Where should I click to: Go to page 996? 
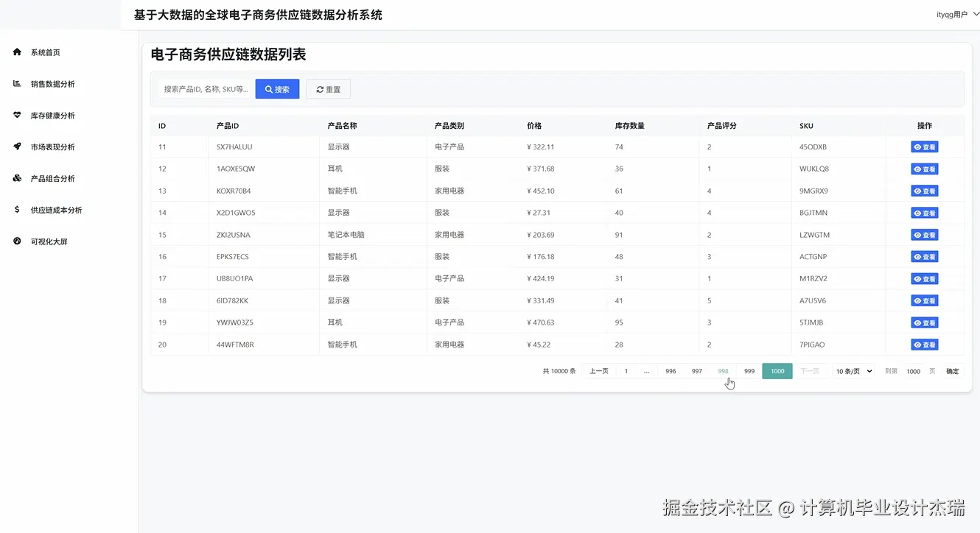point(671,371)
